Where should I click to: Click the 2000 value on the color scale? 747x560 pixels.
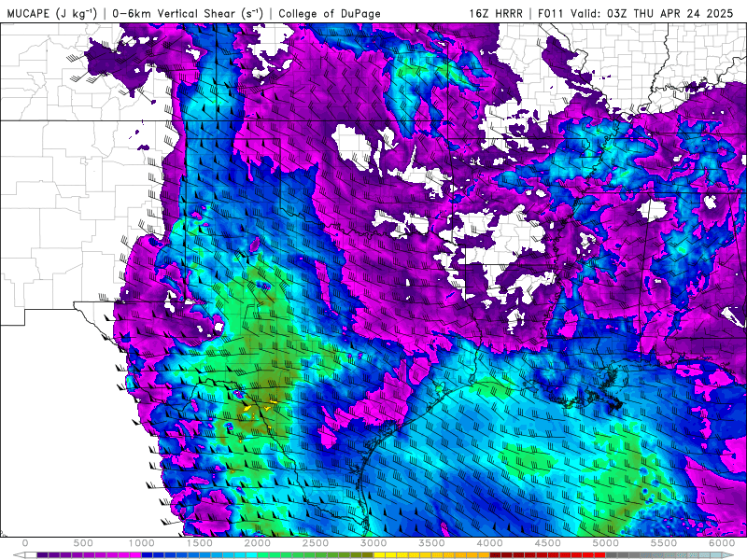(x=258, y=543)
